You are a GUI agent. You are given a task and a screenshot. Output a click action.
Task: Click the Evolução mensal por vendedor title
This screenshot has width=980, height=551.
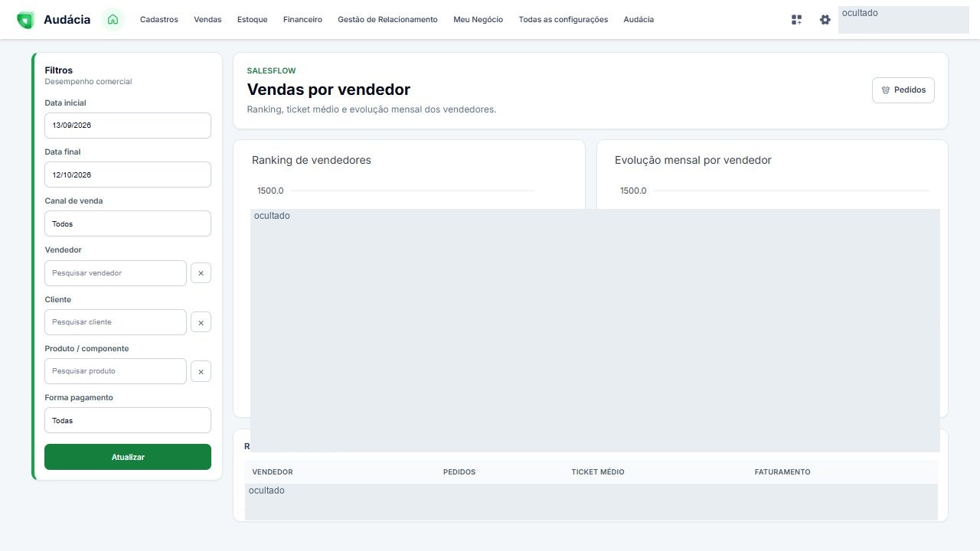[x=693, y=160]
